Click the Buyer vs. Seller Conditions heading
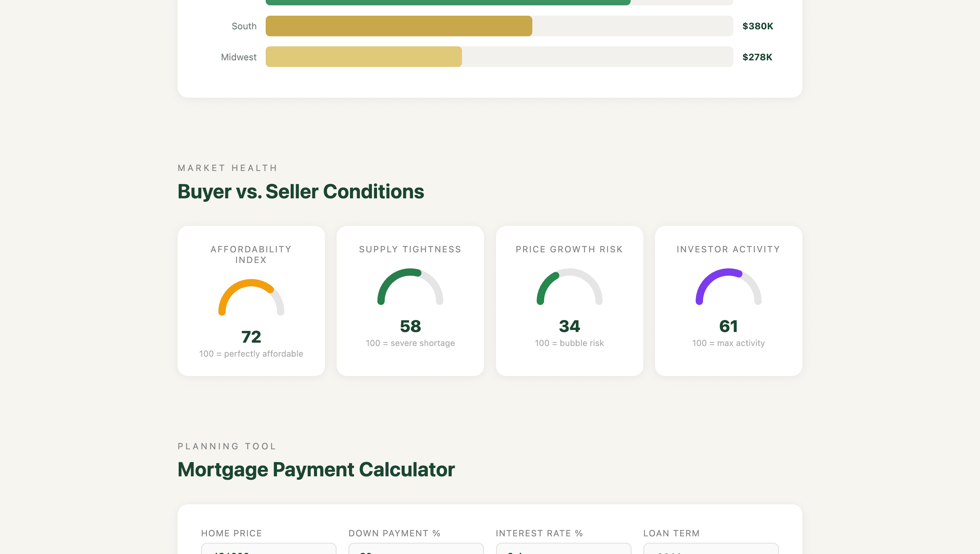This screenshot has width=980, height=554. (301, 191)
